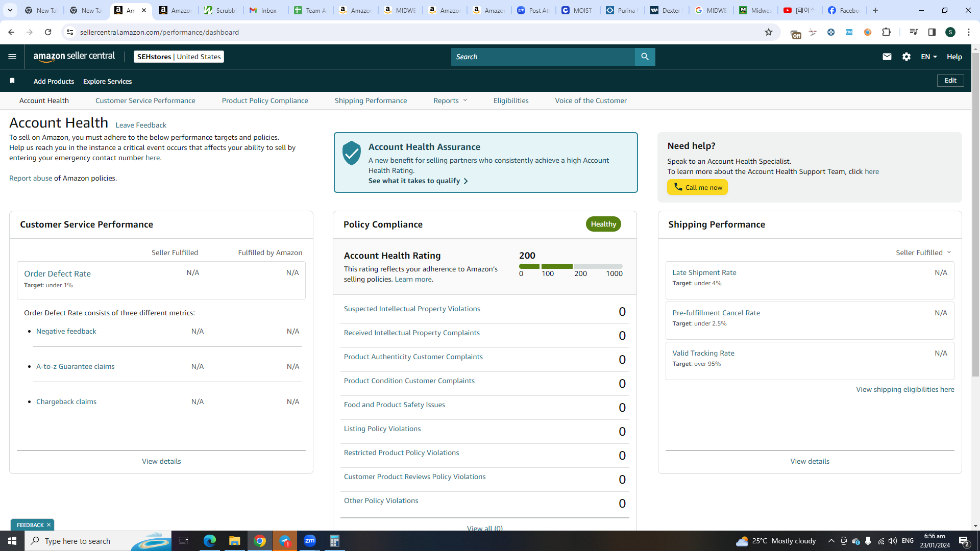Open Voice of the Customer tab
Screen dimensions: 980x551
pyautogui.click(x=591, y=101)
